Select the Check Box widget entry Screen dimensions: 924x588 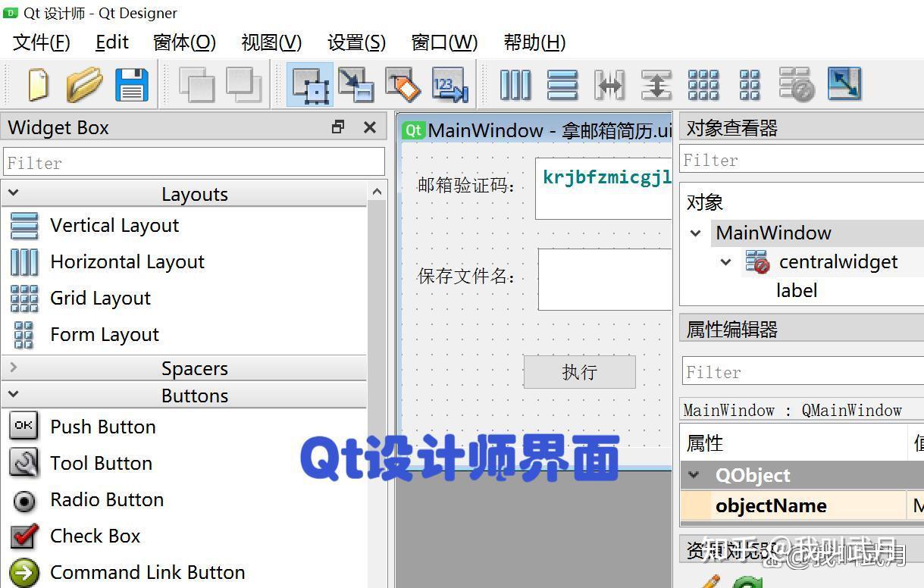95,536
